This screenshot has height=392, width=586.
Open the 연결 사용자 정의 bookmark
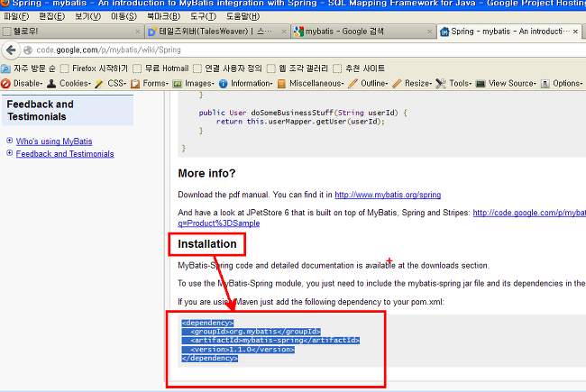tap(227, 68)
